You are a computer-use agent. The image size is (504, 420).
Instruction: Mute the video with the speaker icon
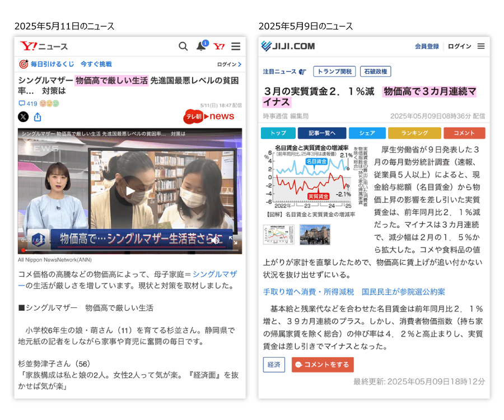216,240
